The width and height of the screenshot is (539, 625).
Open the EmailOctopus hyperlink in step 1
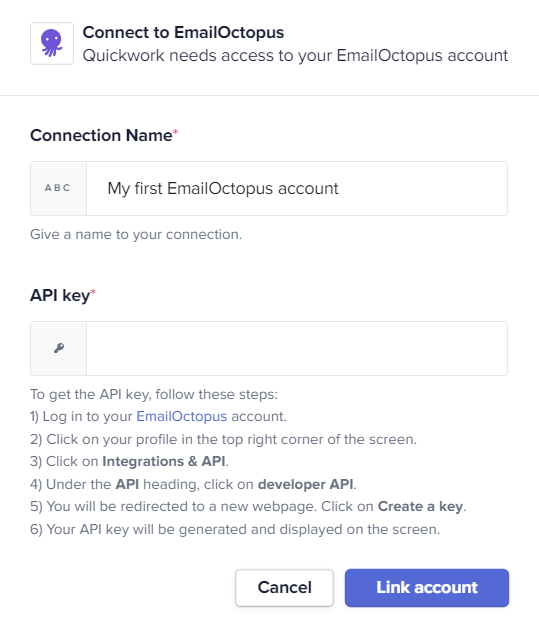pyautogui.click(x=182, y=417)
